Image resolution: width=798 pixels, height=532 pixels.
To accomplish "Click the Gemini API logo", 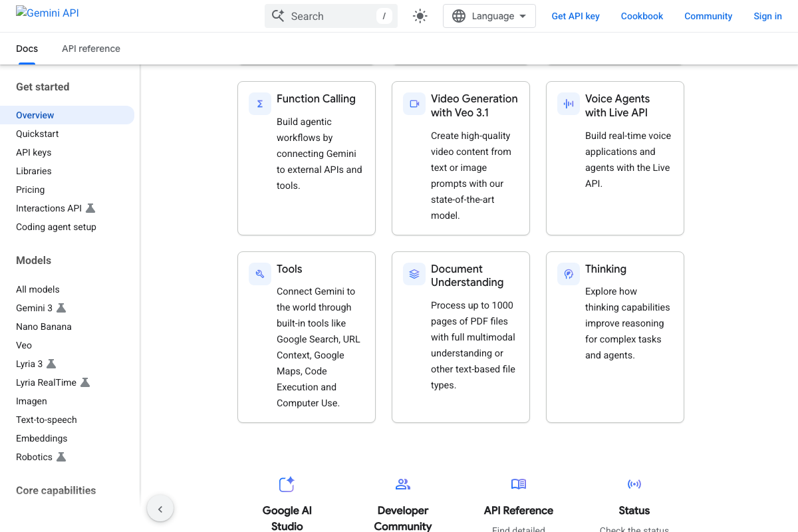I will click(47, 13).
